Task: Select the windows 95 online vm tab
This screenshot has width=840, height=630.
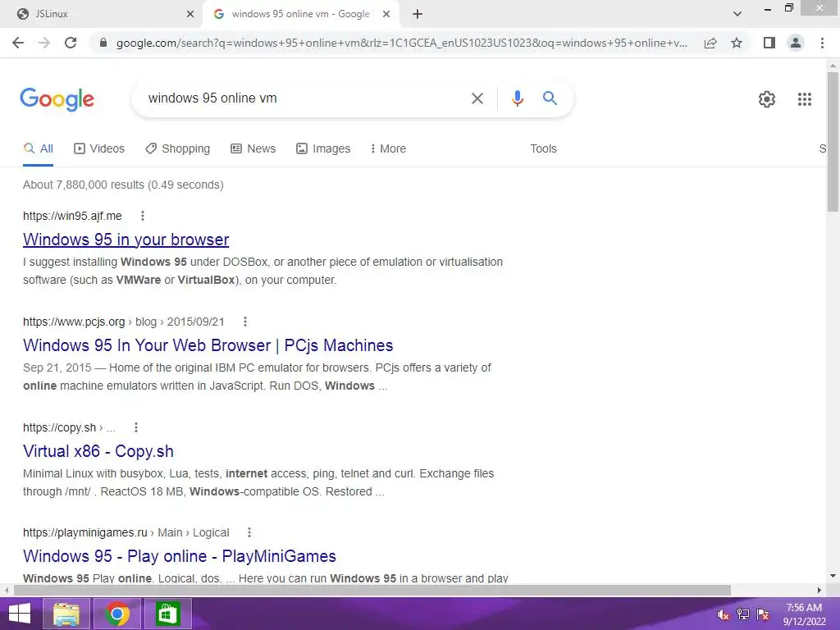Action: pos(300,14)
